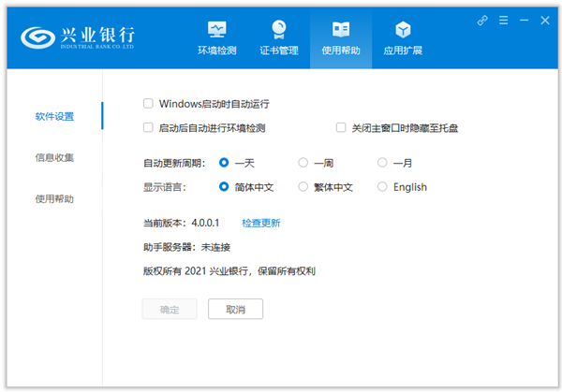Switch to 软件设置 sidebar item
562x392 pixels.
pos(54,116)
